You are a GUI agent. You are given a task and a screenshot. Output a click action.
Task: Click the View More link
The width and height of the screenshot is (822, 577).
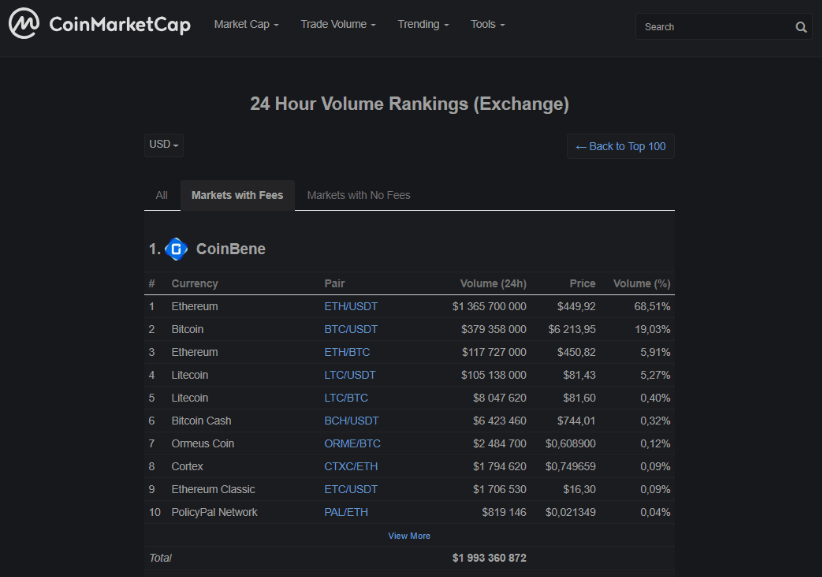[409, 536]
